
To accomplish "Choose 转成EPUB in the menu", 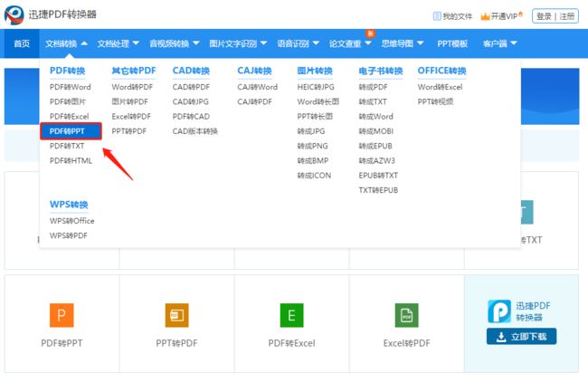I will click(x=375, y=146).
